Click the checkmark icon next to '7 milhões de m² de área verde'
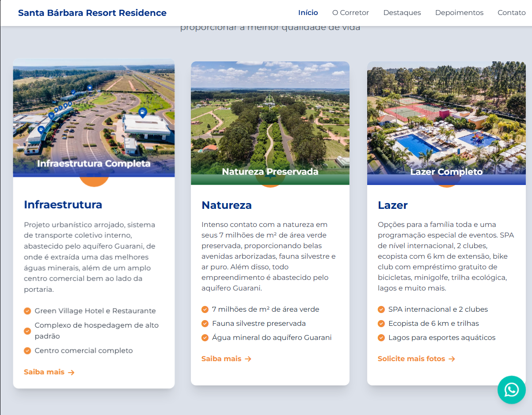 tap(205, 309)
